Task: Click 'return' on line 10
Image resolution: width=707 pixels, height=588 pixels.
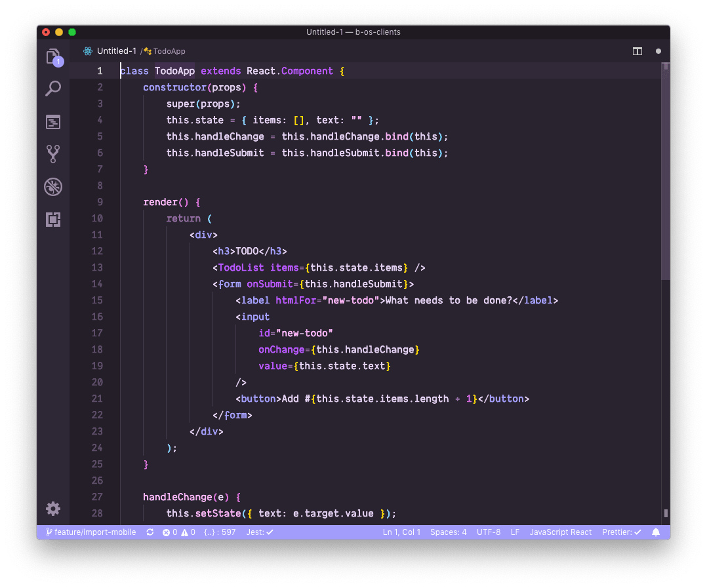Action: point(183,218)
